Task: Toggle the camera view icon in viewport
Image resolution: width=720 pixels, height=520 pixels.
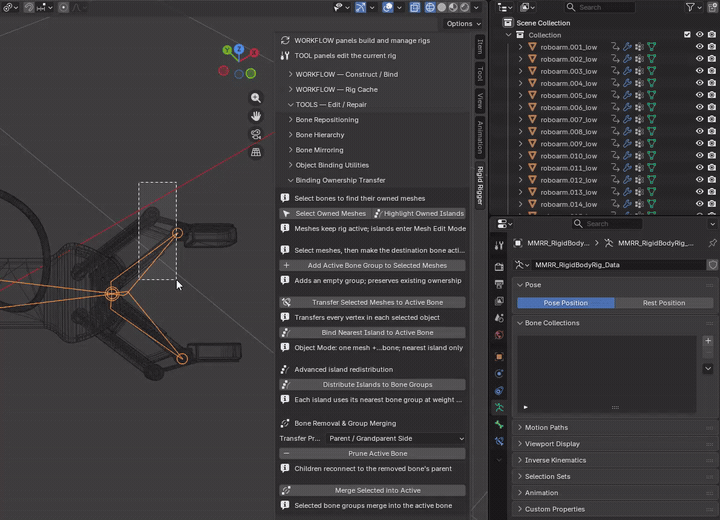Action: coord(256,134)
